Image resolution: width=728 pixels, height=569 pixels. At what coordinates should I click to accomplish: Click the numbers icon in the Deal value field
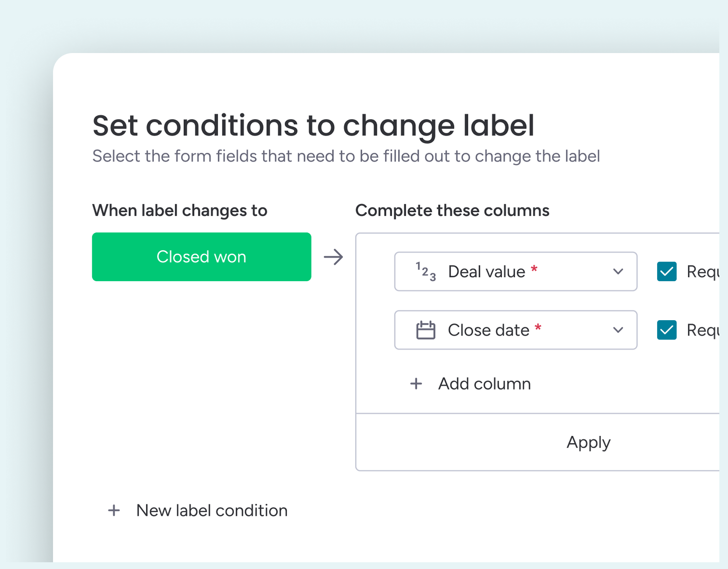[426, 271]
